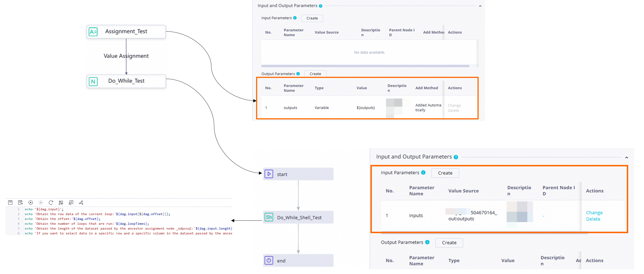Click the Refresh icon in the editor toolbar
The height and width of the screenshot is (274, 644).
(x=51, y=202)
